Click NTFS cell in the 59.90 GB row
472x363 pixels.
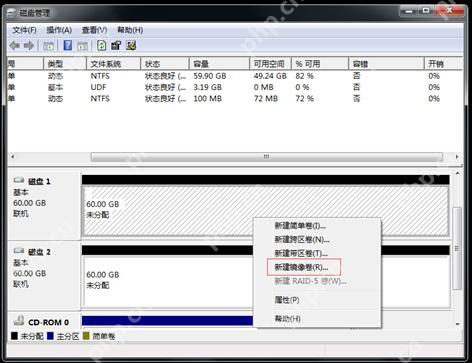tap(100, 76)
